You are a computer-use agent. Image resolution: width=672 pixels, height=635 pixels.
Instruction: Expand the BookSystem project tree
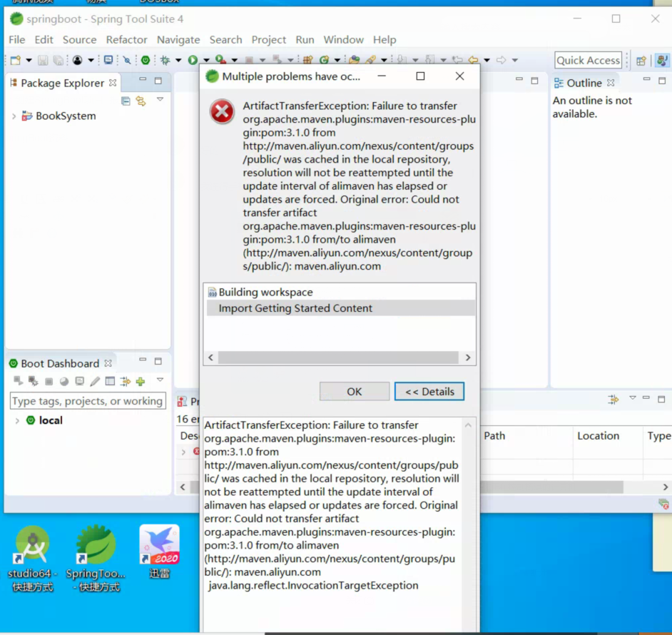click(14, 116)
